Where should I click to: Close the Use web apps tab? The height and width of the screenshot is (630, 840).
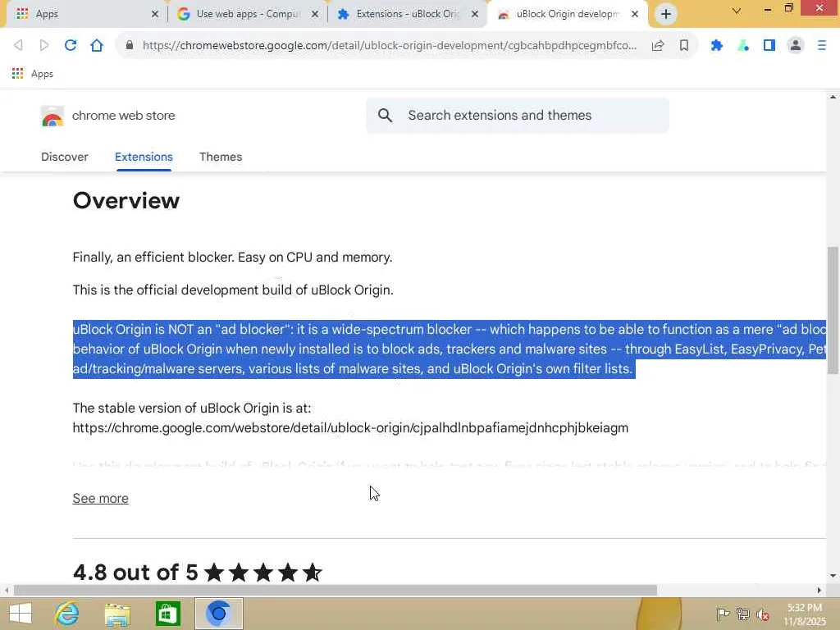tap(315, 14)
